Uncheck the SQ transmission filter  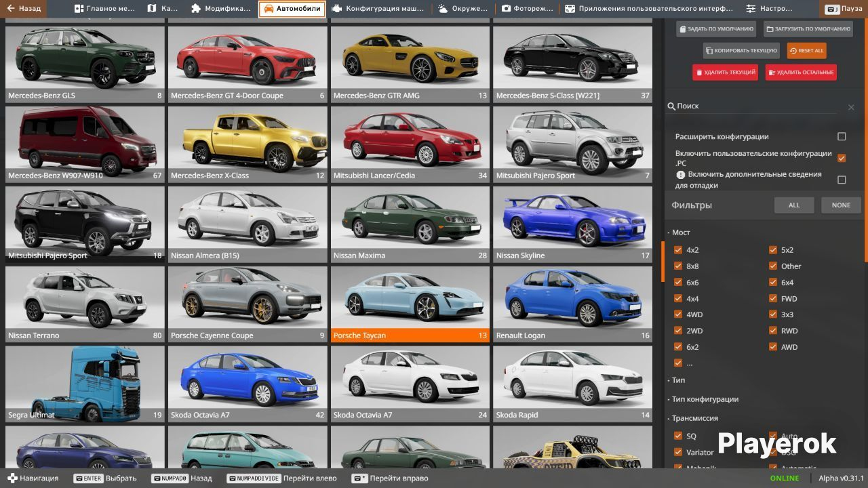click(x=678, y=436)
